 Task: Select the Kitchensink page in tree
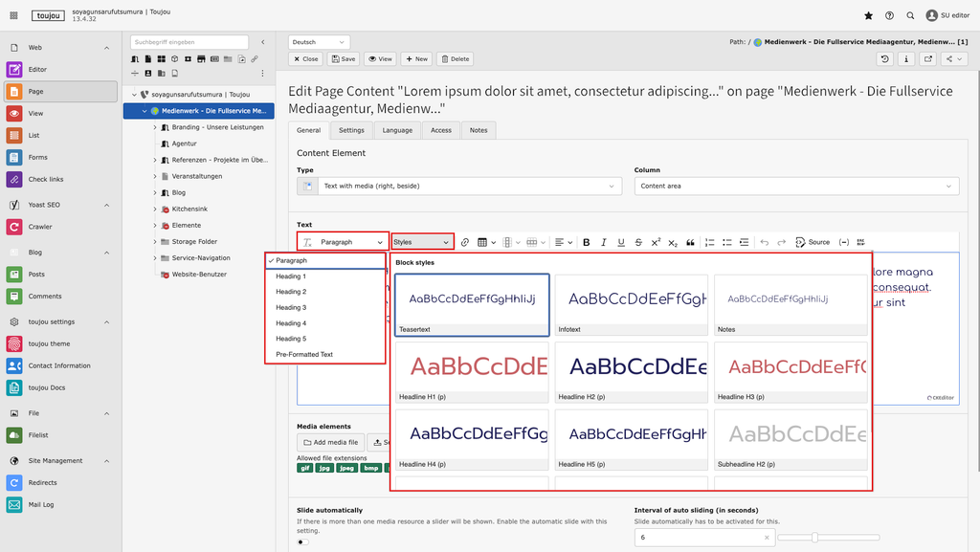(189, 210)
